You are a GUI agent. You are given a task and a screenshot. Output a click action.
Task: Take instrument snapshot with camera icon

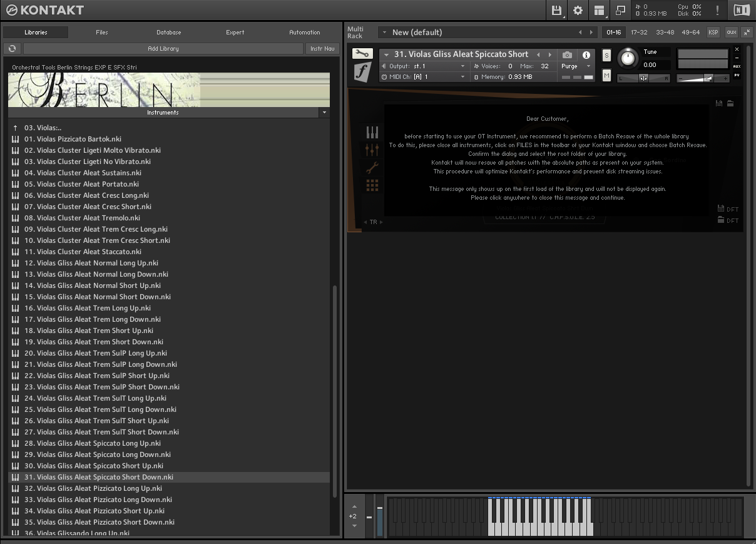[567, 55]
